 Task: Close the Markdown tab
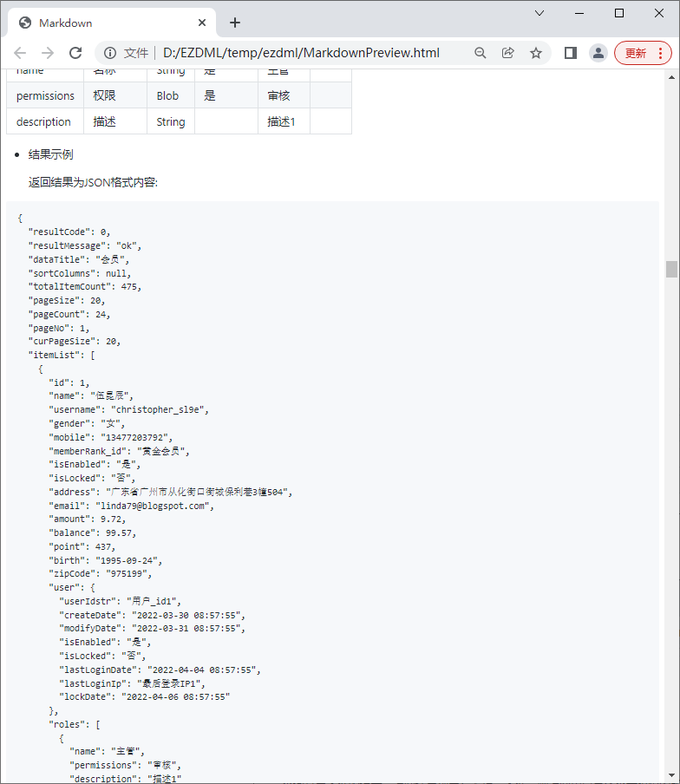click(x=202, y=23)
